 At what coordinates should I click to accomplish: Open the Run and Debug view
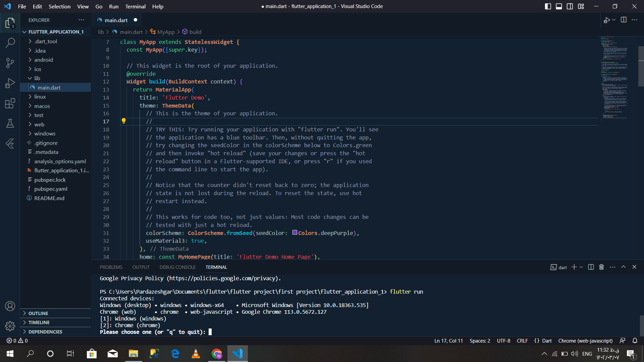point(10,83)
